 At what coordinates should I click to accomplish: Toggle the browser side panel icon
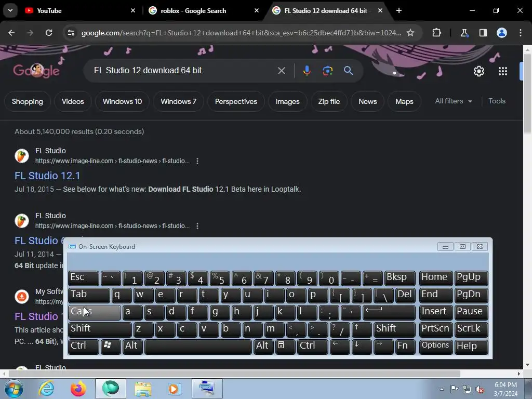point(483,33)
